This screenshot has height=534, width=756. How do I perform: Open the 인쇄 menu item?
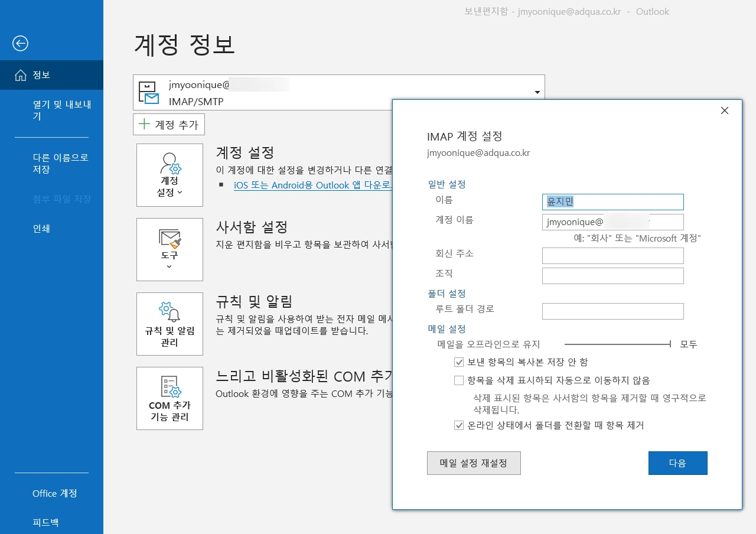41,229
